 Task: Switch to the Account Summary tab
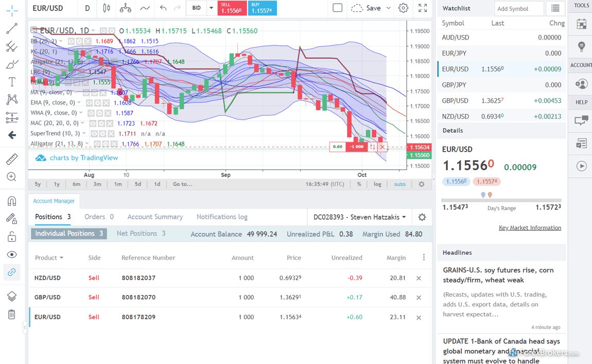tap(155, 217)
